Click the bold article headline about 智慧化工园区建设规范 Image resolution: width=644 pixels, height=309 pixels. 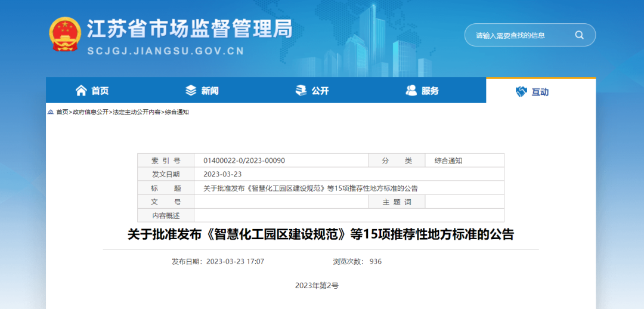pyautogui.click(x=321, y=234)
